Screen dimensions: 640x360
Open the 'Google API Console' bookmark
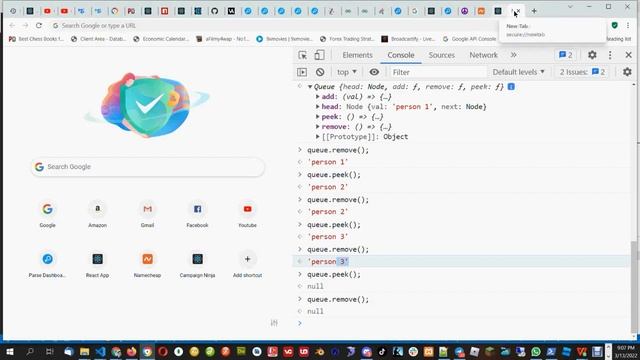click(x=469, y=39)
